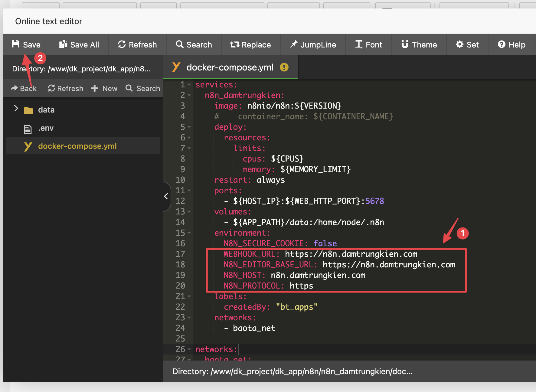The width and height of the screenshot is (536, 392).
Task: Click the volumes path on line 14
Action: click(x=309, y=222)
